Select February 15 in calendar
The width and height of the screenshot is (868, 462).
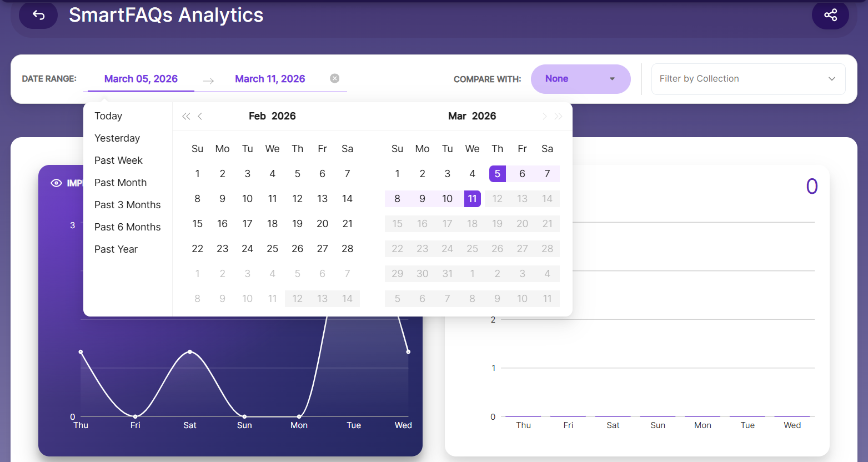197,224
